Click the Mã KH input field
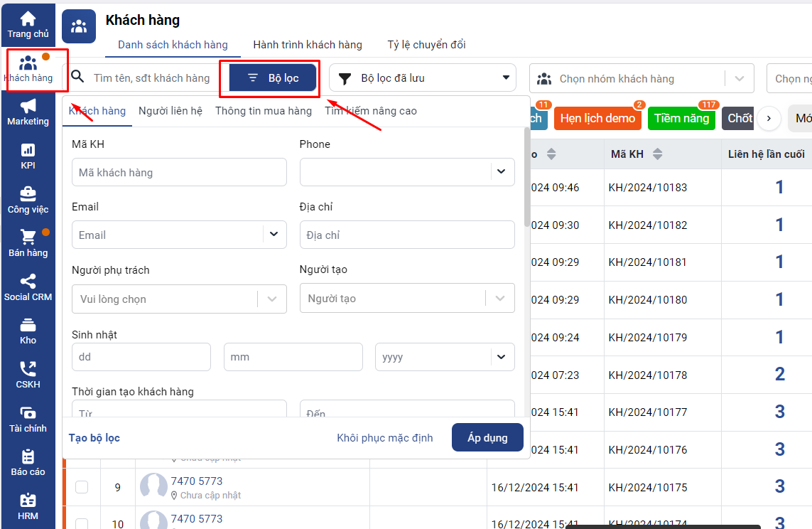Screen dimensions: 812x529 click(x=179, y=172)
